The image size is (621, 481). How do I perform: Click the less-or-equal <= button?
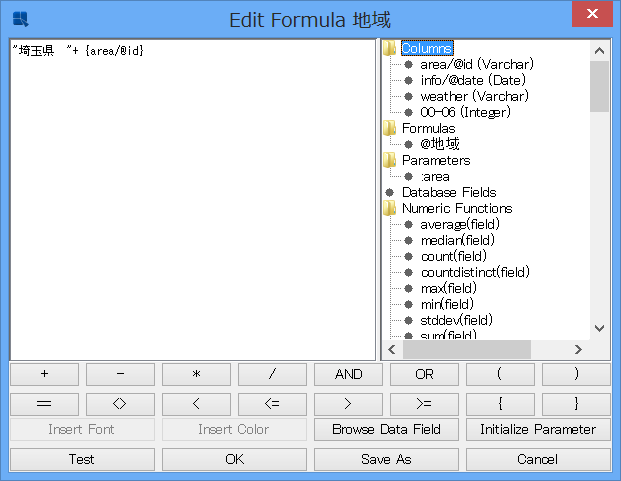[x=272, y=404]
